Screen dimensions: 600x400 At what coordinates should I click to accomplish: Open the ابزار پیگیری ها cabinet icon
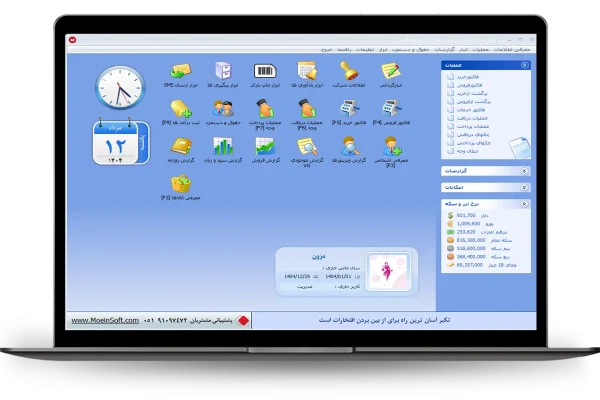[x=223, y=71]
